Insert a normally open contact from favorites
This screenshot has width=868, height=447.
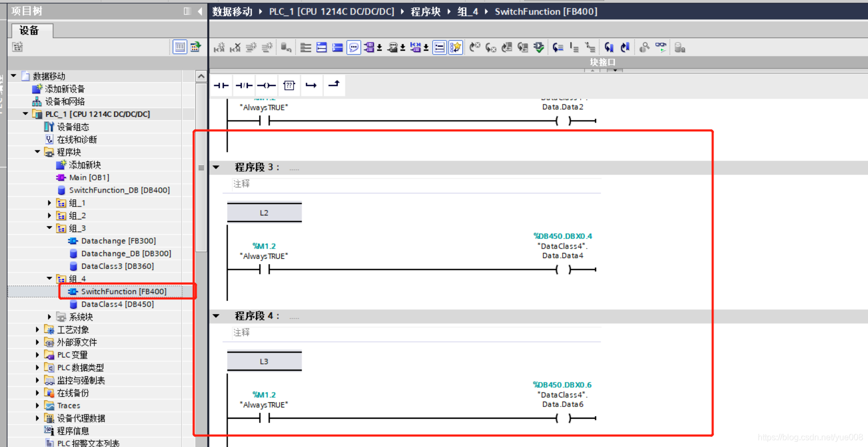221,85
